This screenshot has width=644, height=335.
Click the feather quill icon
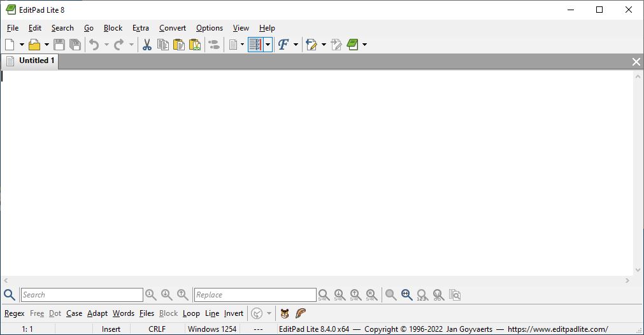(301, 313)
